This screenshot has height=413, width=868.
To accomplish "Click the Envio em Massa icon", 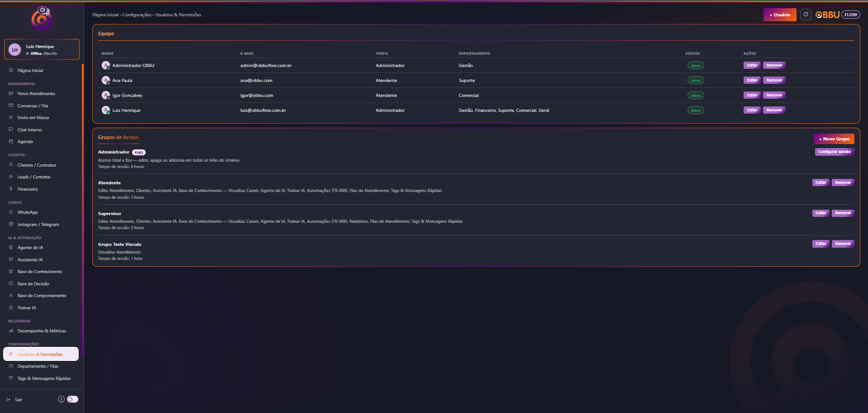I will (x=11, y=117).
